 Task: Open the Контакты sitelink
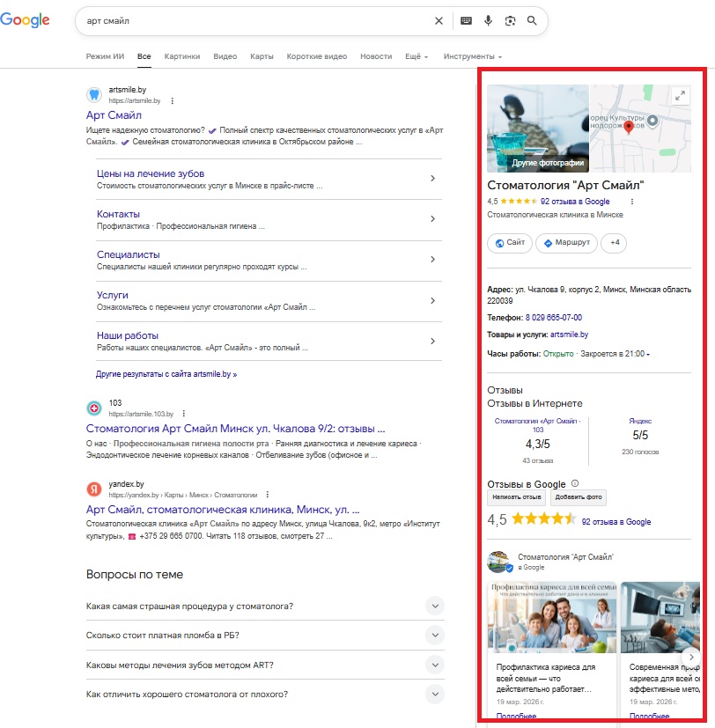[118, 214]
